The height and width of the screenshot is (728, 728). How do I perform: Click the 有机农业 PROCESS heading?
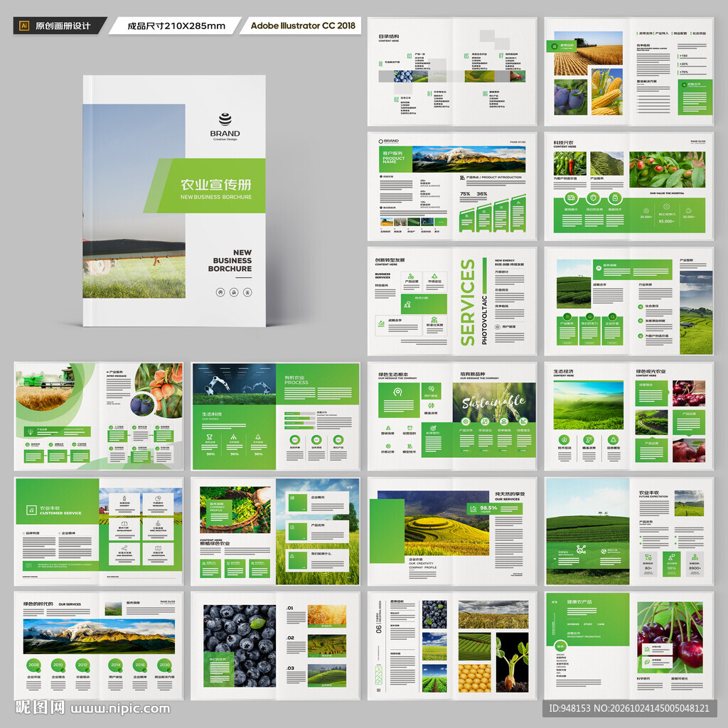coord(296,380)
